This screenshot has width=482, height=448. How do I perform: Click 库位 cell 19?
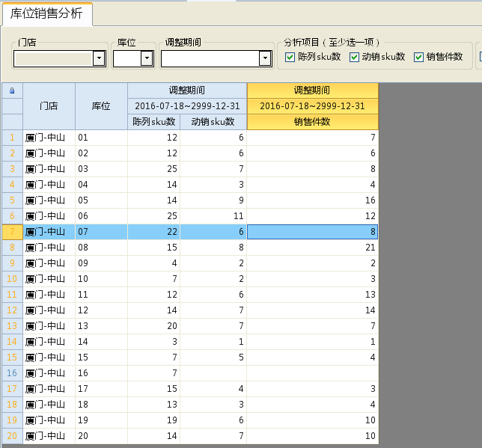coord(101,420)
